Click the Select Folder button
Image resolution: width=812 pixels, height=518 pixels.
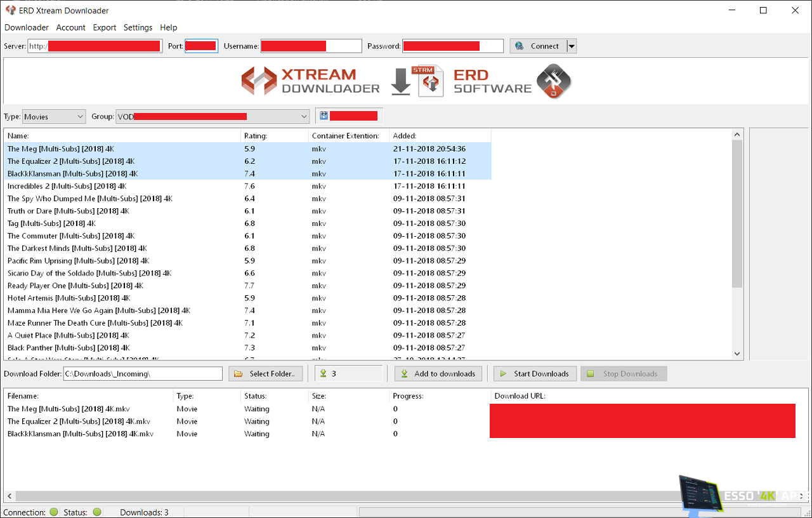(x=266, y=373)
